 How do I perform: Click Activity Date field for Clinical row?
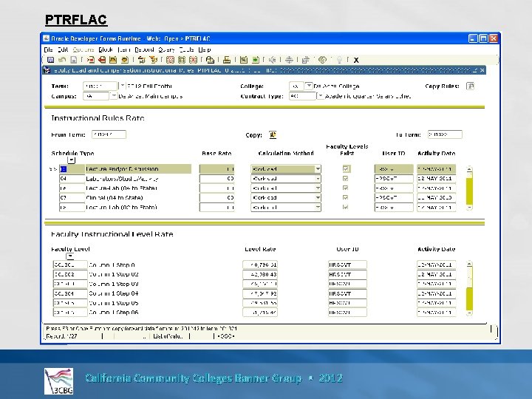(x=437, y=197)
